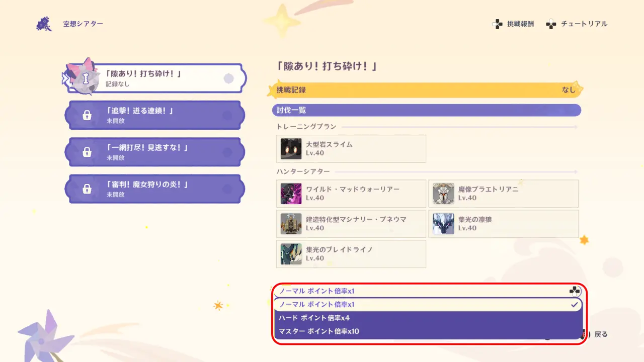The image size is (644, 362).
Task: Choose ハード ポイント倍率x4 difficulty
Action: 428,318
